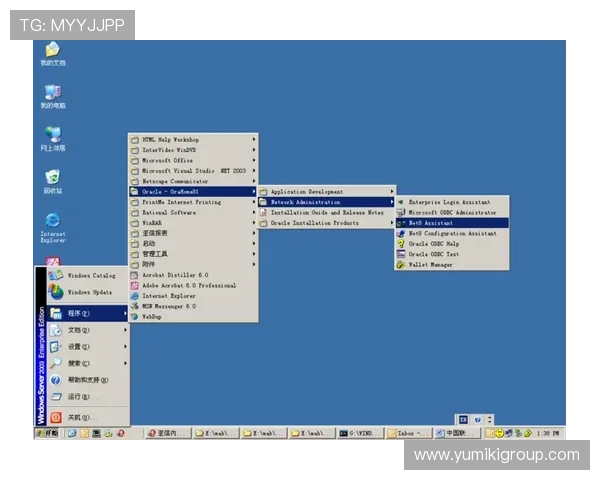Screen dimensions: 600x480
Task: Select the PrintMe Internet Printing folder
Action: click(194, 202)
